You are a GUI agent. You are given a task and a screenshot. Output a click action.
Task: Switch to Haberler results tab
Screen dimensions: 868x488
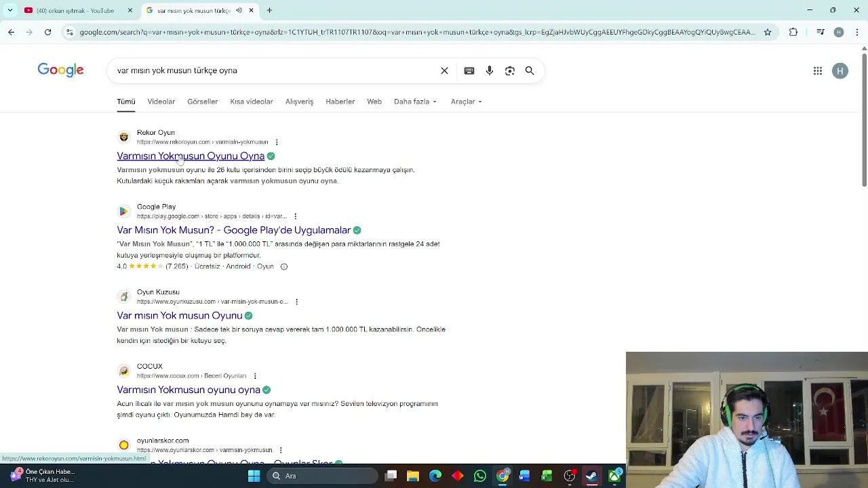tap(340, 102)
